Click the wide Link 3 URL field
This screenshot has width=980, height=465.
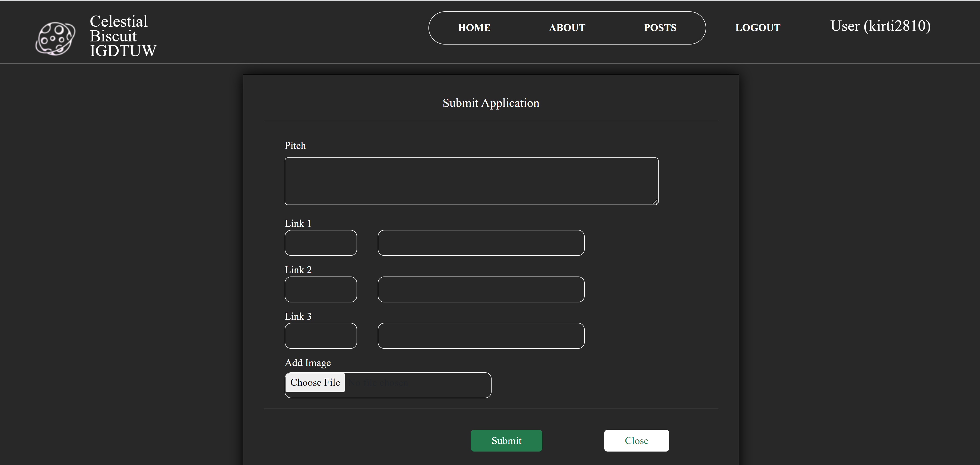coord(481,336)
